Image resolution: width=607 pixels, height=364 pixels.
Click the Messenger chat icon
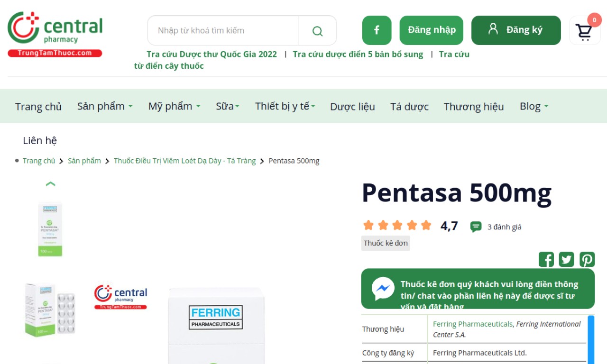coord(383,289)
